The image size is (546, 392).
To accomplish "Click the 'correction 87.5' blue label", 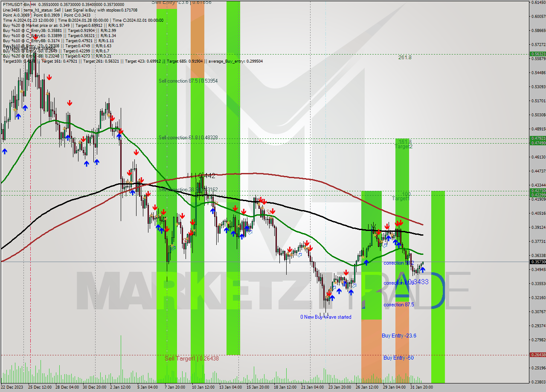I will [398, 305].
